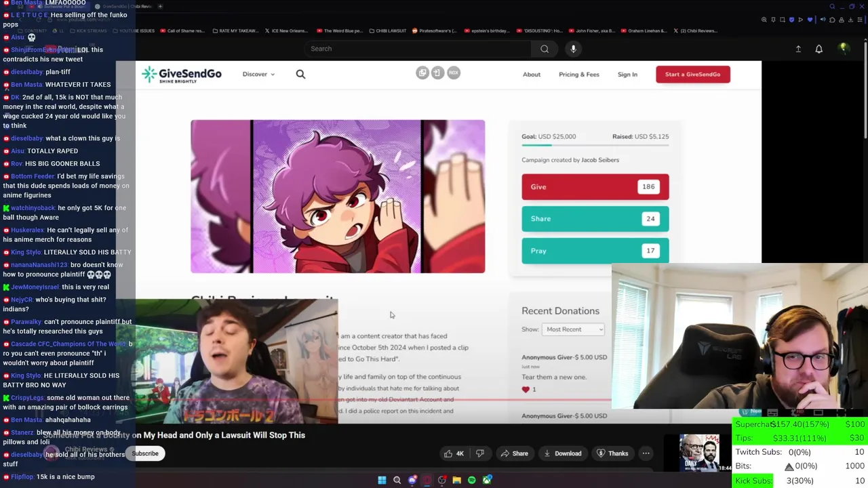This screenshot has width=868, height=488.
Task: Open the 'John Fisher, aka B...' bookmark
Action: [x=591, y=30]
